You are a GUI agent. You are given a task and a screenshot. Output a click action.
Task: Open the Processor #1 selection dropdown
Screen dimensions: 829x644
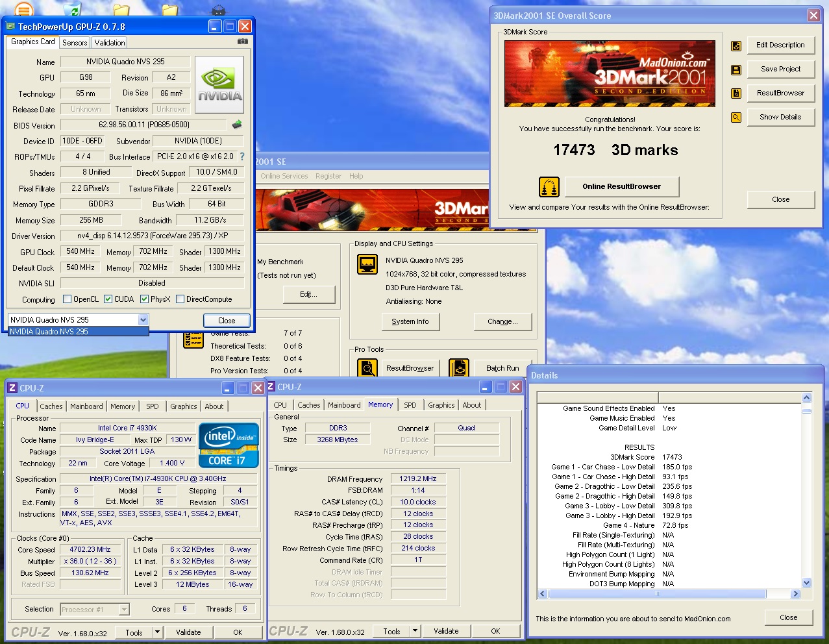(124, 609)
